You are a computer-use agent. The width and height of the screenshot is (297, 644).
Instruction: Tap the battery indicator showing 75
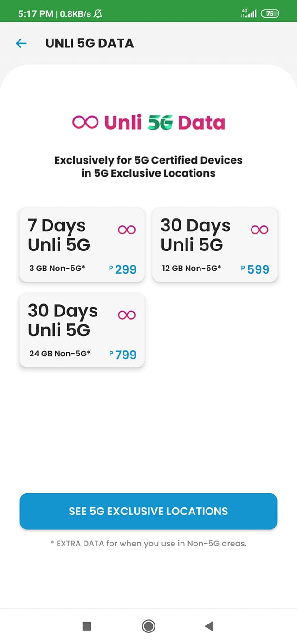tap(269, 13)
